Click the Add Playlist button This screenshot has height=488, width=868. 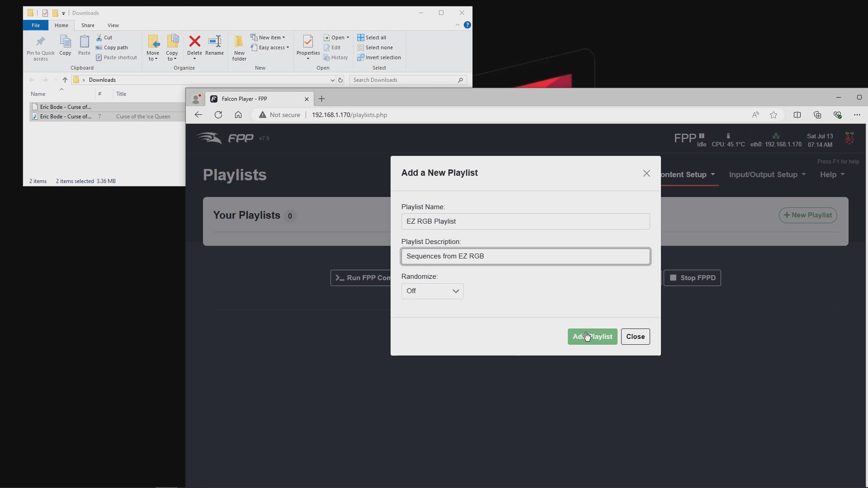(x=592, y=337)
